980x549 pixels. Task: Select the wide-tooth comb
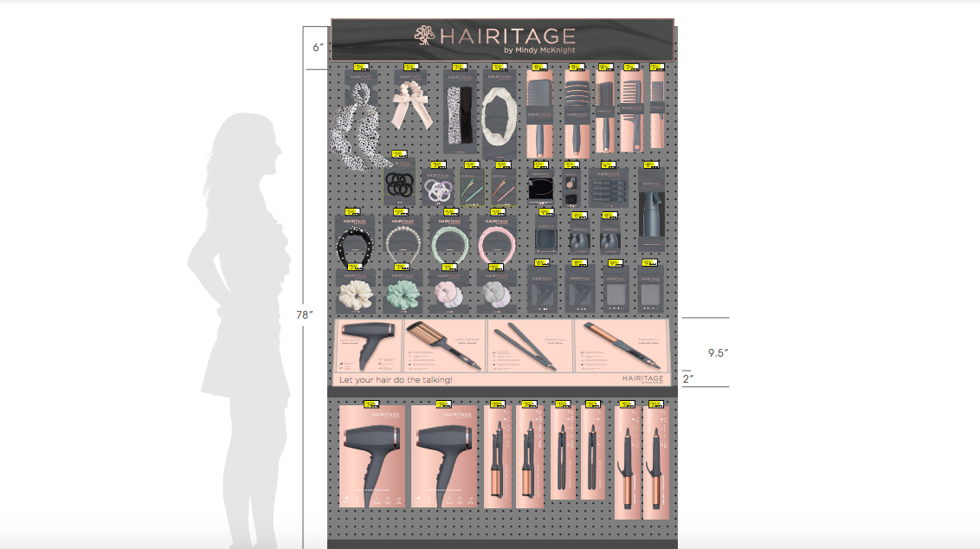[x=631, y=110]
